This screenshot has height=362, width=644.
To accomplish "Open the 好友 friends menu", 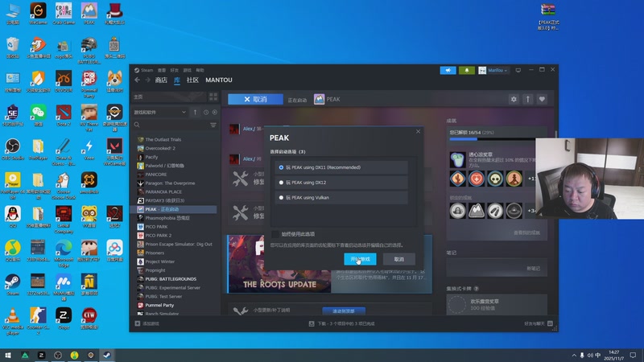I will (175, 70).
